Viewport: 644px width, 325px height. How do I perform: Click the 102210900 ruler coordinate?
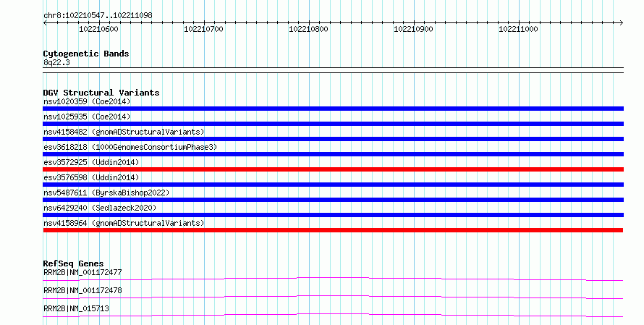(414, 29)
